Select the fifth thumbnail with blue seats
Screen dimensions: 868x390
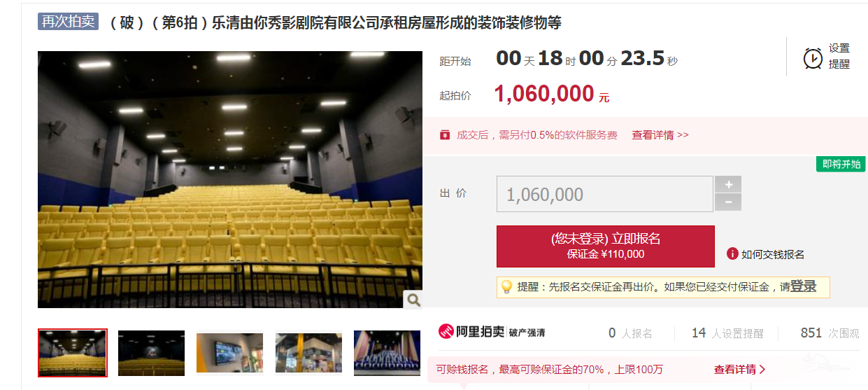coord(387,353)
